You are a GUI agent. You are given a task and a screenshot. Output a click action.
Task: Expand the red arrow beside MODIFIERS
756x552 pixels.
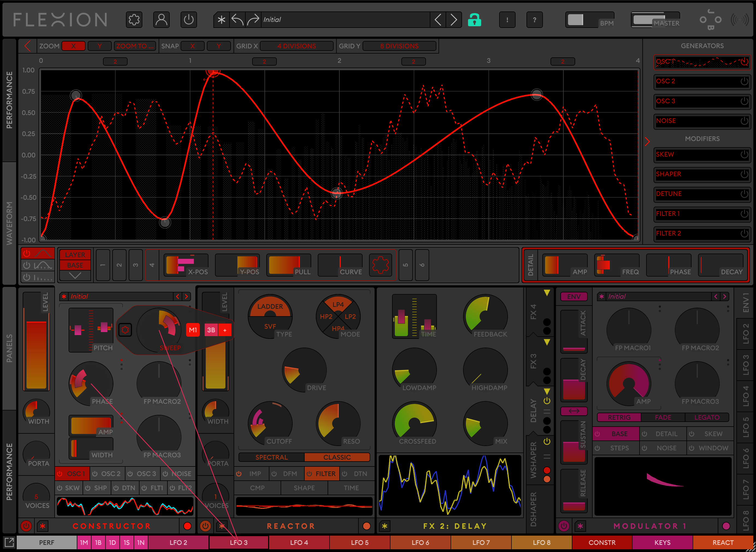click(648, 141)
